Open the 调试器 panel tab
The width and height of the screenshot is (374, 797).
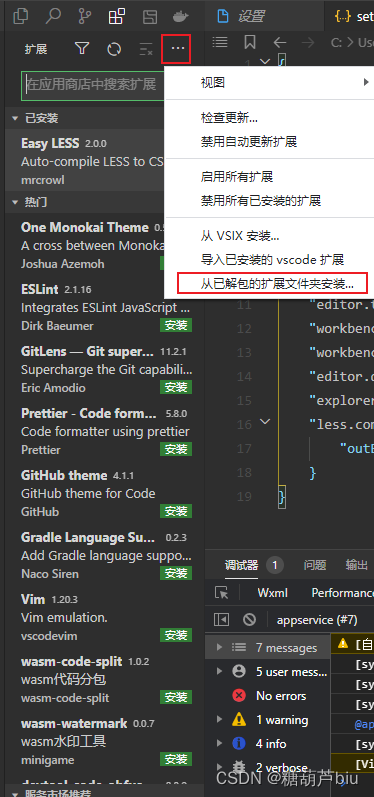241,565
